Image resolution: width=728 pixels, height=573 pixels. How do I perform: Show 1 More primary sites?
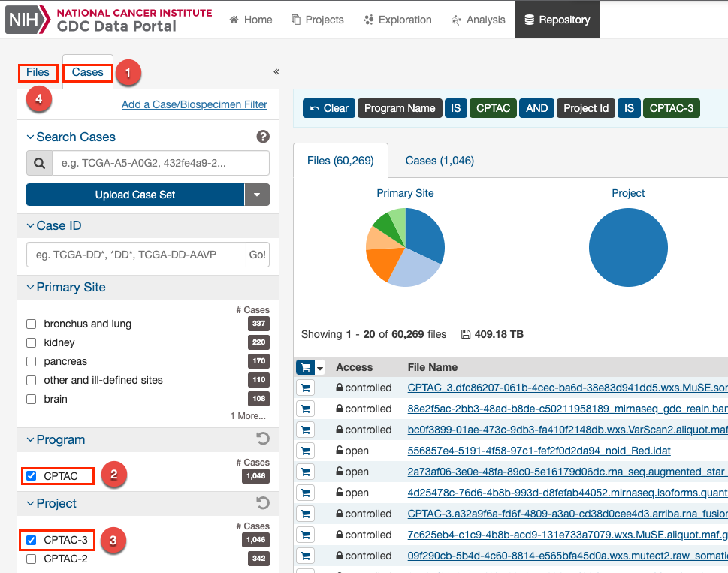tap(249, 416)
